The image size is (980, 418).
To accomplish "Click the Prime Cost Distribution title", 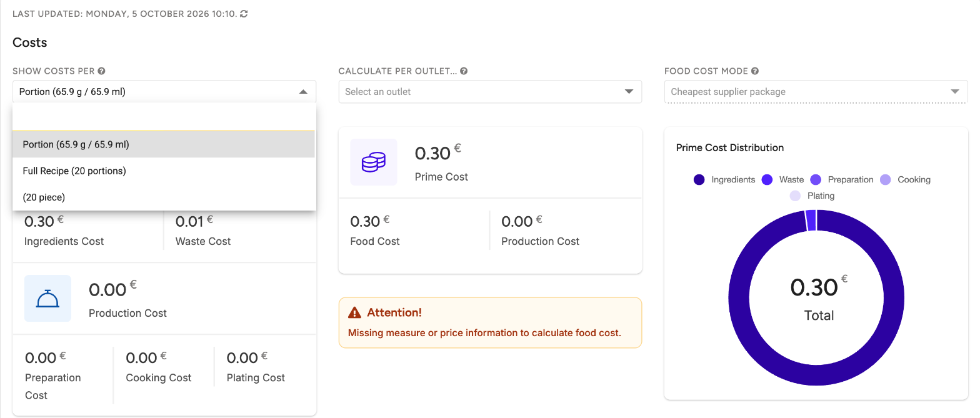I will click(x=730, y=147).
